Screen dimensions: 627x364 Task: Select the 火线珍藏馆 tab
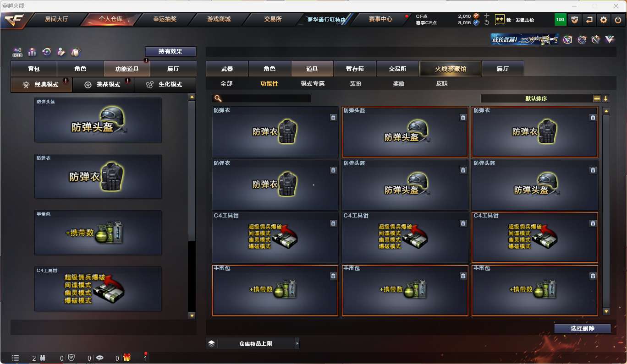[450, 69]
